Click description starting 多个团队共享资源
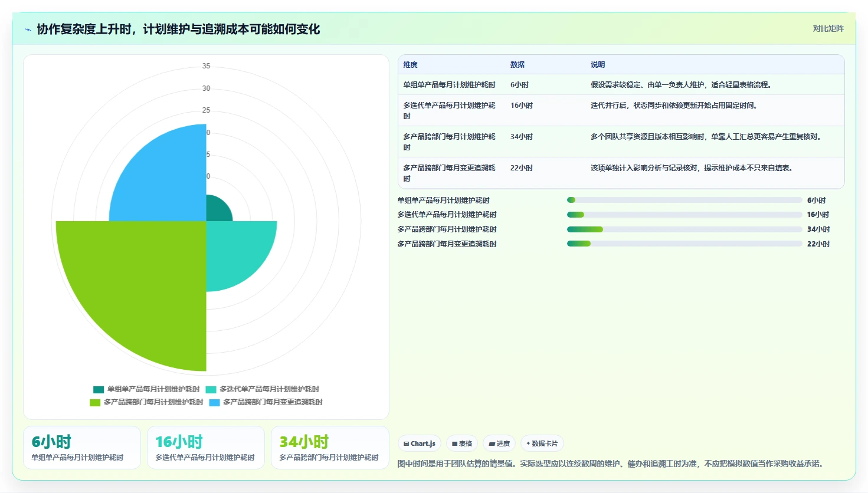868x493 pixels. (707, 137)
